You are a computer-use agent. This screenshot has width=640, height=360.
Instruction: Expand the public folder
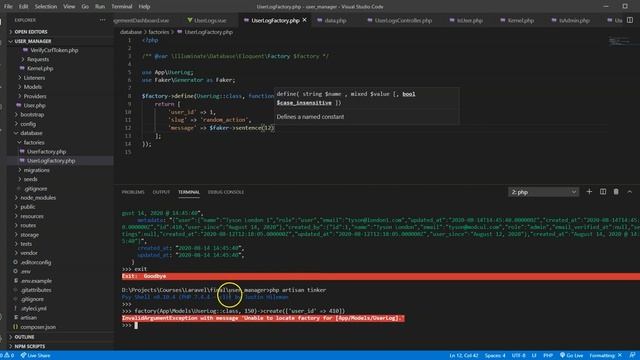coord(27,207)
